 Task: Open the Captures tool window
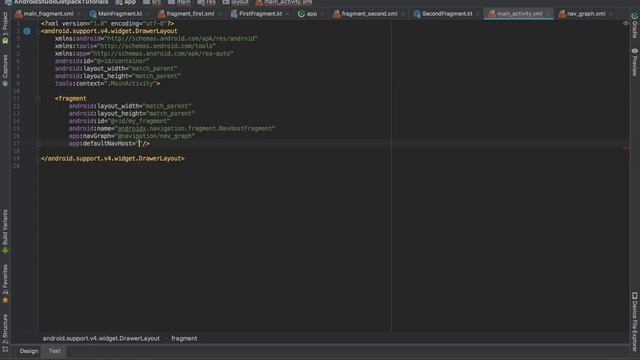[x=5, y=70]
